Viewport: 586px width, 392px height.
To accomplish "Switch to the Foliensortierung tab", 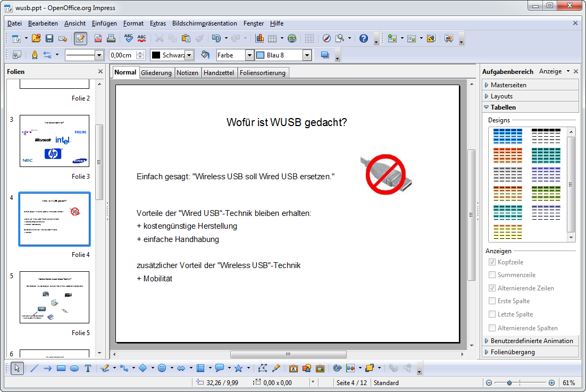I will click(x=263, y=72).
